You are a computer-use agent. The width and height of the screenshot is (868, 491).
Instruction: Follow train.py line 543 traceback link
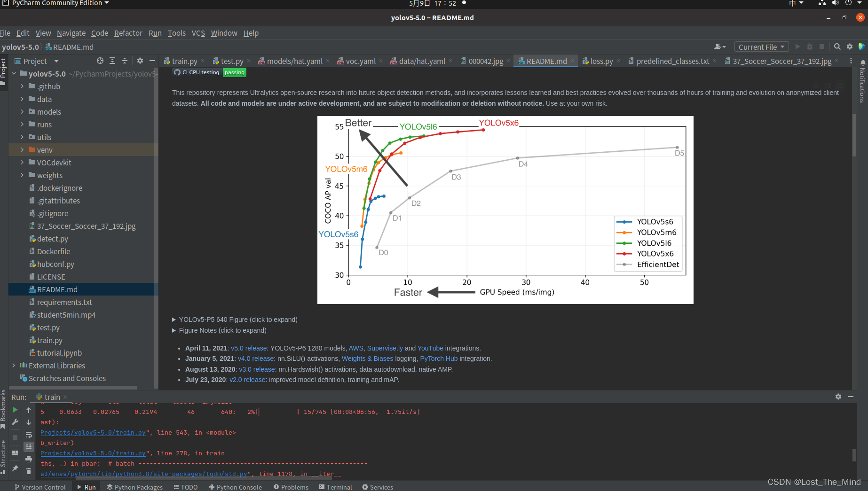(93, 433)
